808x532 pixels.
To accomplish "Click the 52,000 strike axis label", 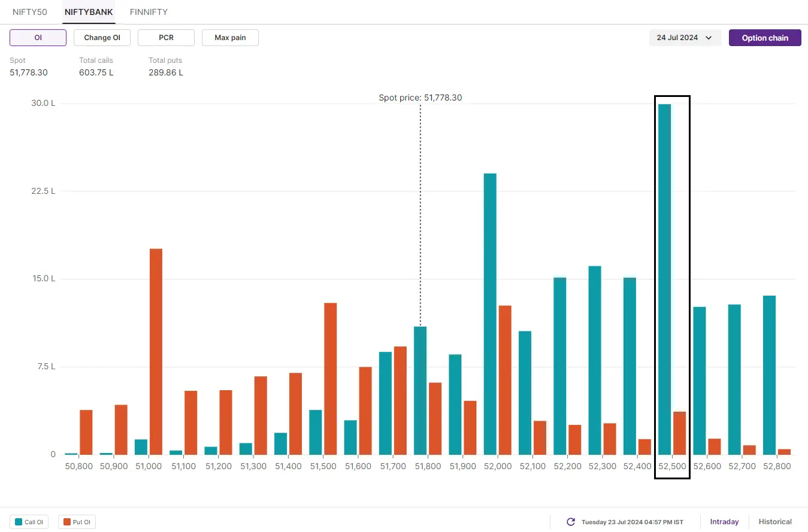I will (x=498, y=466).
